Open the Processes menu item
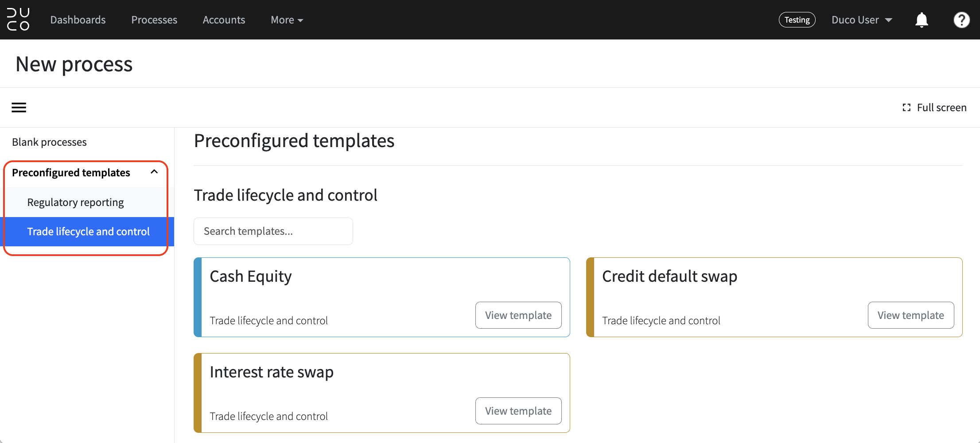 coord(154,20)
